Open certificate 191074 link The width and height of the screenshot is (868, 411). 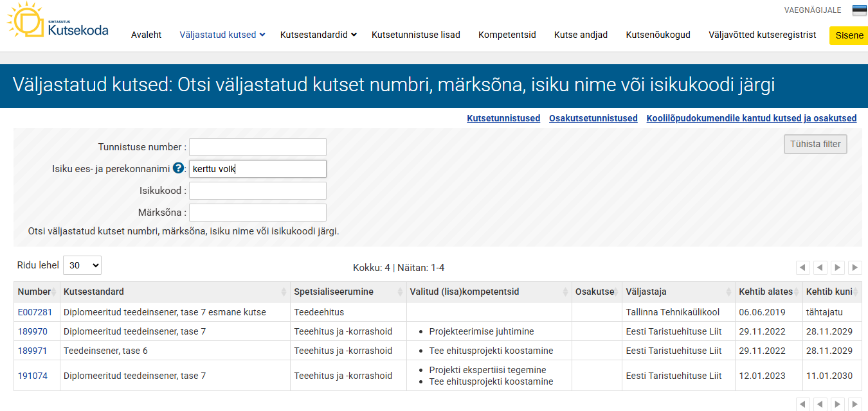click(33, 376)
